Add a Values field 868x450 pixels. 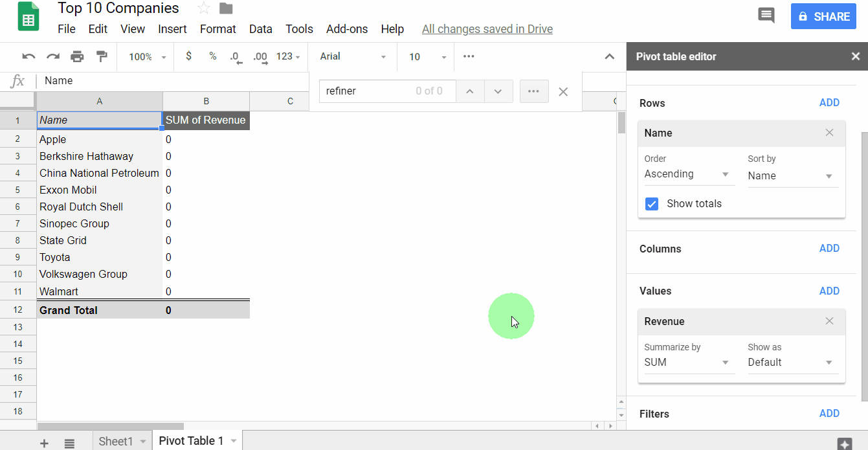pos(829,291)
